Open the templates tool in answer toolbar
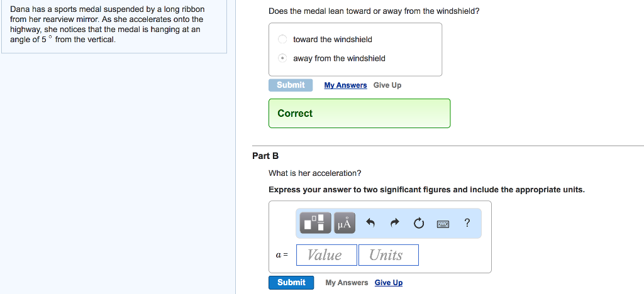This screenshot has height=294, width=644. coord(315,223)
